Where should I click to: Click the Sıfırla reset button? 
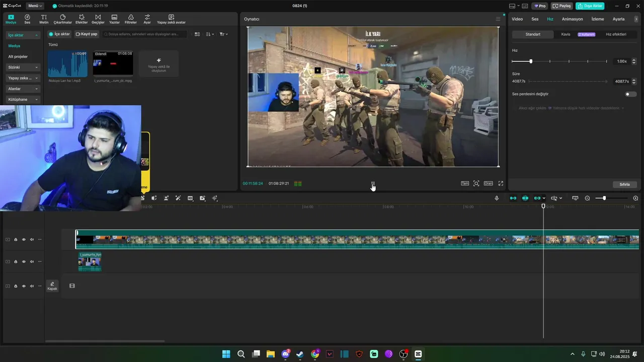pyautogui.click(x=625, y=185)
